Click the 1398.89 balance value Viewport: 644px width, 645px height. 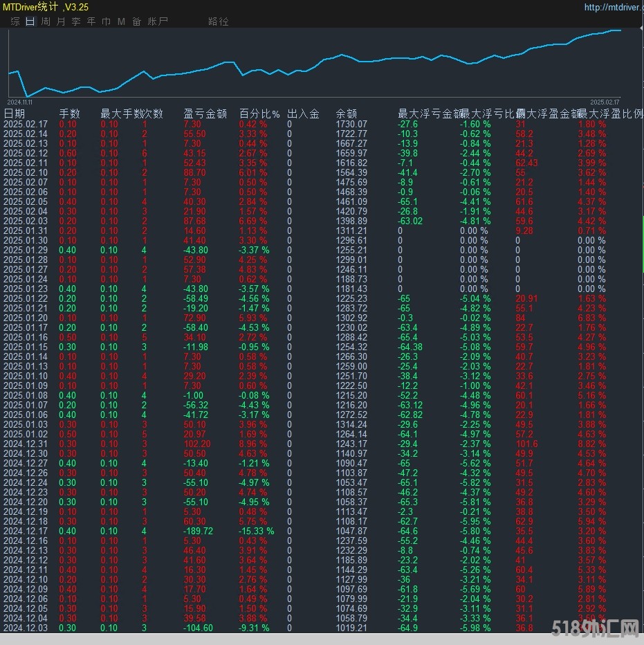coord(351,221)
